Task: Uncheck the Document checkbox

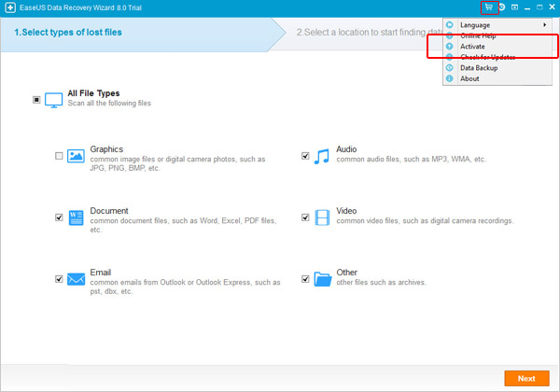Action: point(59,217)
